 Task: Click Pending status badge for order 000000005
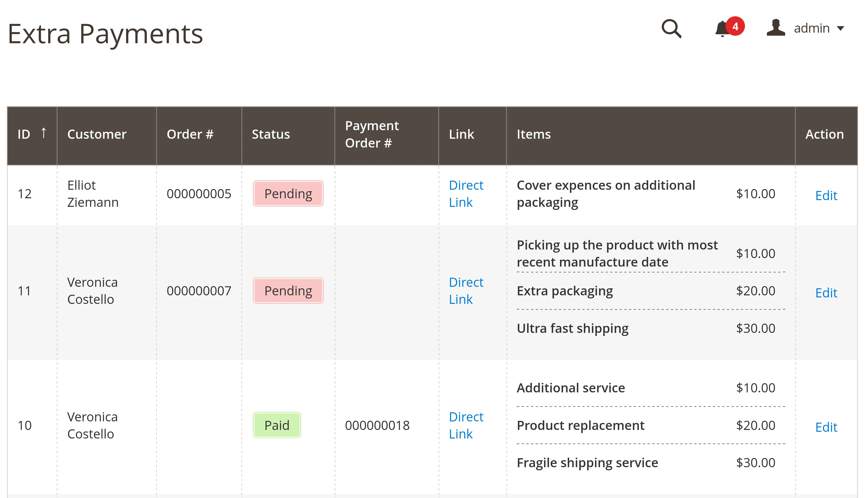288,194
